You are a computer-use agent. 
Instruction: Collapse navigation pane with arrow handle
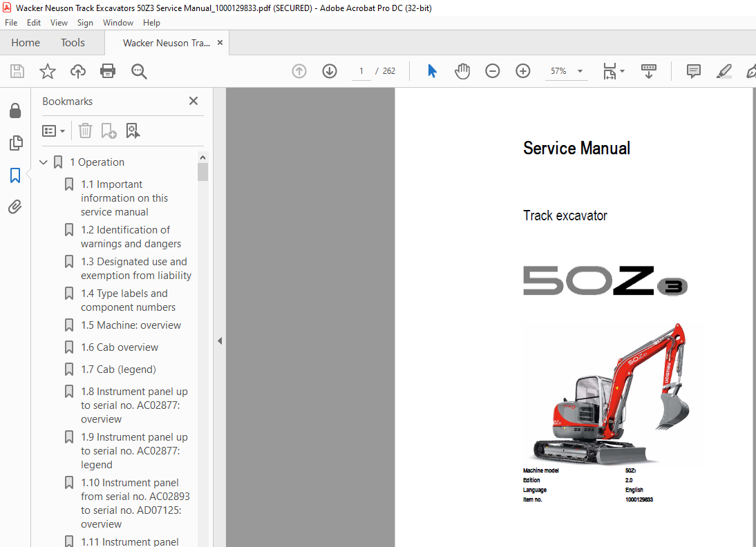pos(220,340)
